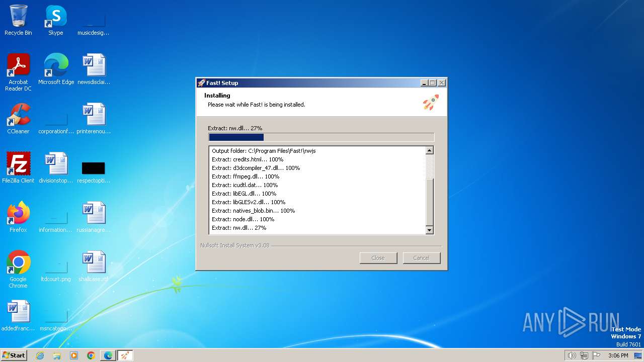This screenshot has height=362, width=644.
Task: Close the Fast! Setup window
Action: pyautogui.click(x=442, y=83)
